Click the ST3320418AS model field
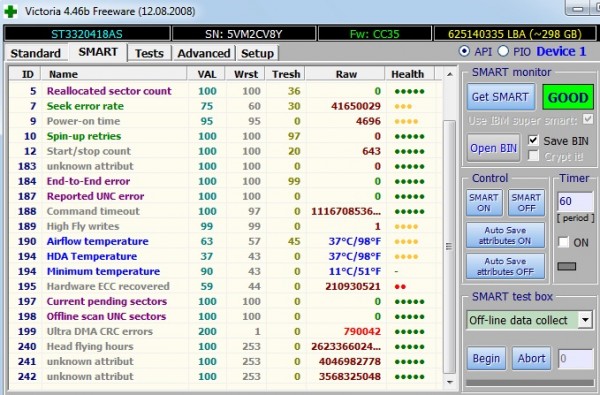 tap(87, 34)
